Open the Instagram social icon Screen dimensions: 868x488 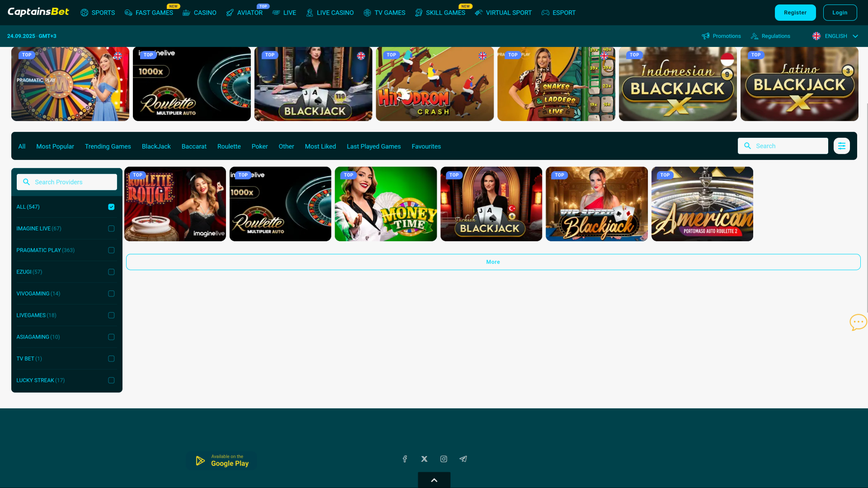pos(443,459)
